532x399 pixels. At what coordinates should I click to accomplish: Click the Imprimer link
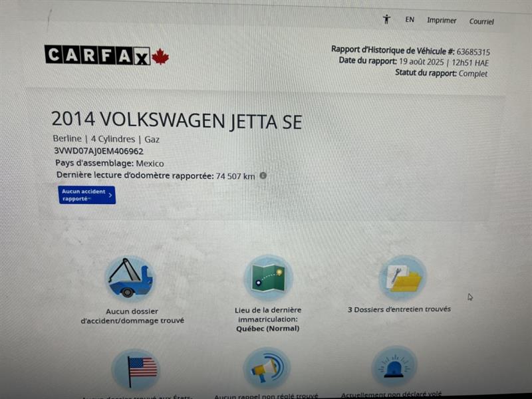tap(442, 21)
